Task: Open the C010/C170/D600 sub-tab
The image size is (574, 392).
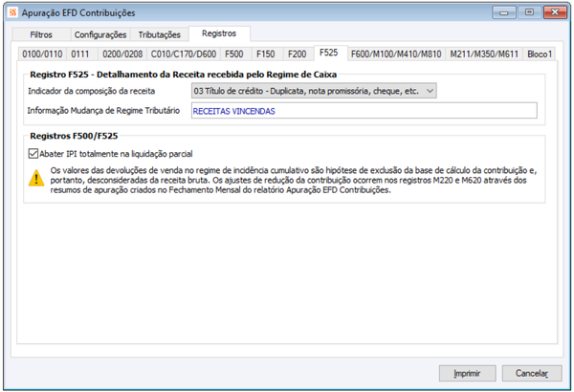Action: [x=184, y=54]
